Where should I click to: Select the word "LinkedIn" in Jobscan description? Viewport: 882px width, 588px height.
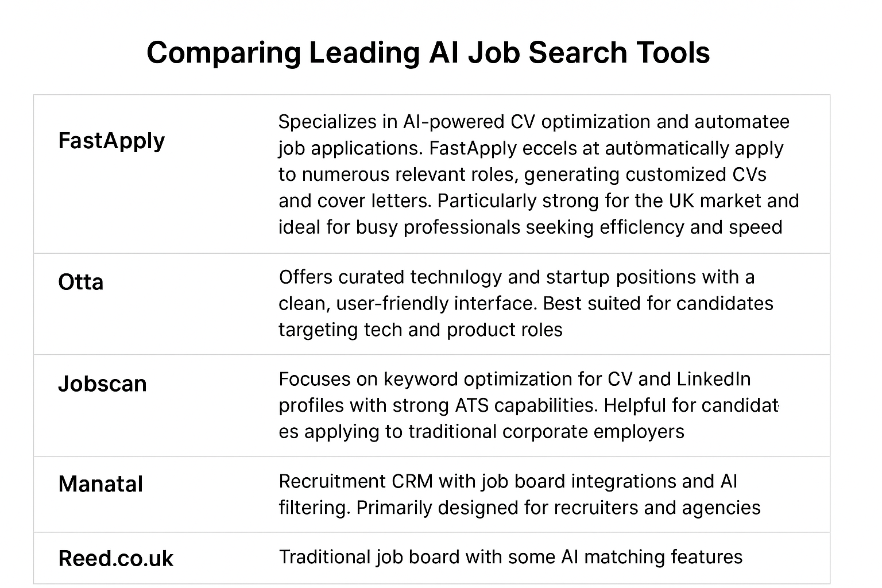[713, 380]
